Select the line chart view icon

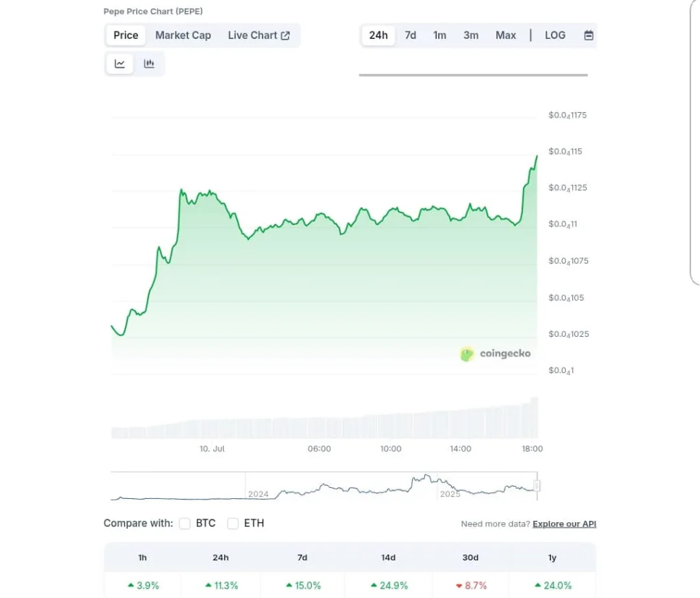pyautogui.click(x=120, y=64)
